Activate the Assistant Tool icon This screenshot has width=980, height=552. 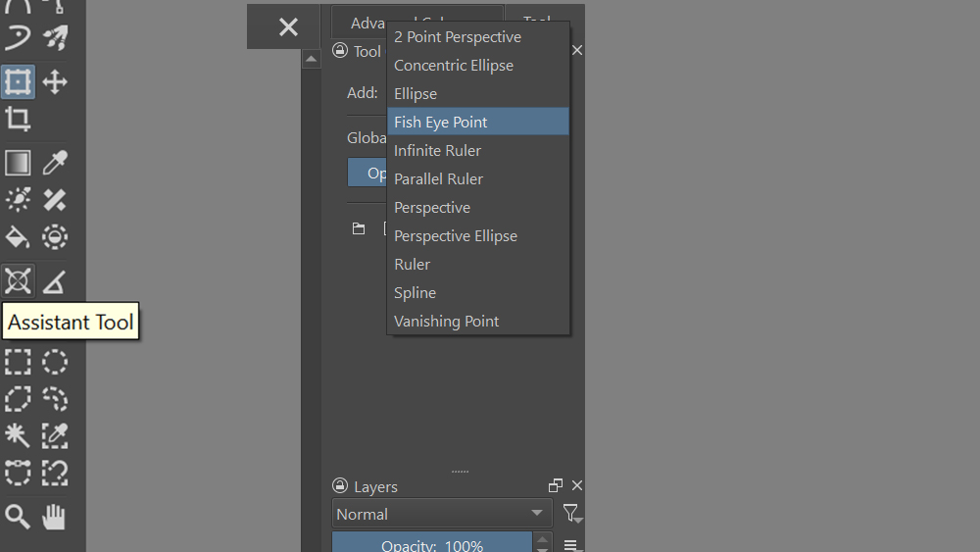pyautogui.click(x=18, y=280)
